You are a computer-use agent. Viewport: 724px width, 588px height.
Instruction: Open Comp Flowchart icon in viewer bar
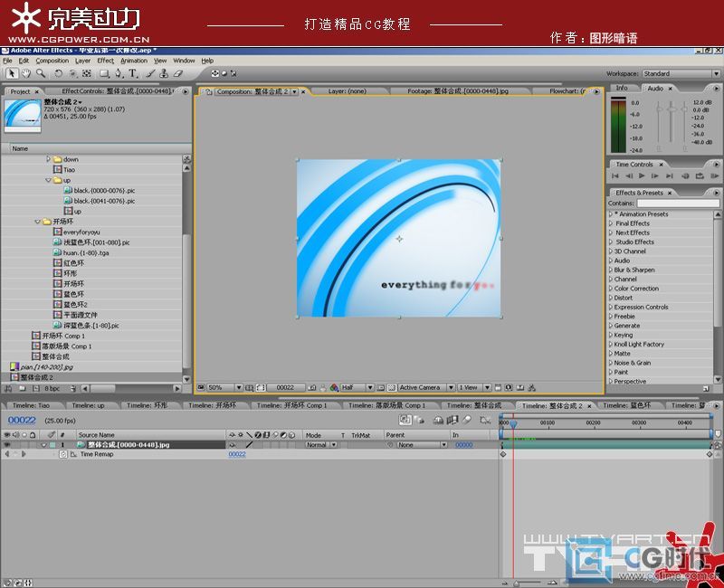point(532,388)
